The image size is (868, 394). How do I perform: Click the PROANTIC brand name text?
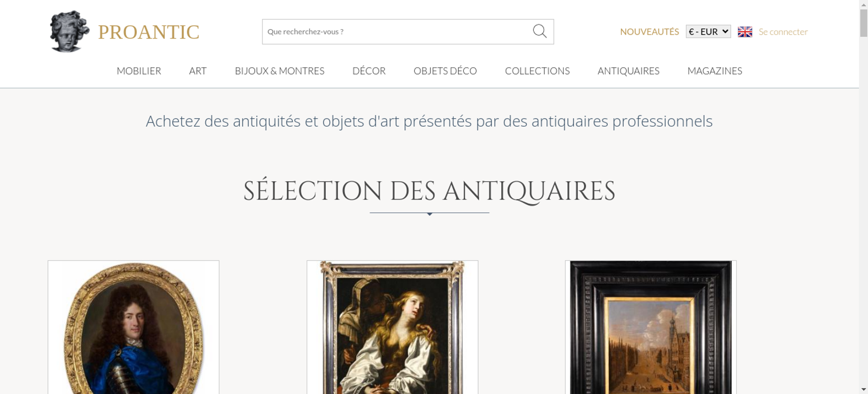(149, 32)
